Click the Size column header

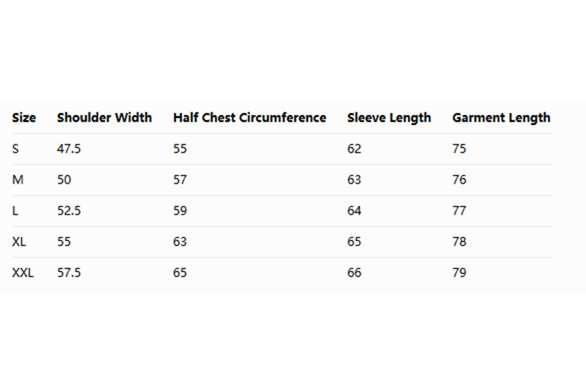pyautogui.click(x=24, y=118)
